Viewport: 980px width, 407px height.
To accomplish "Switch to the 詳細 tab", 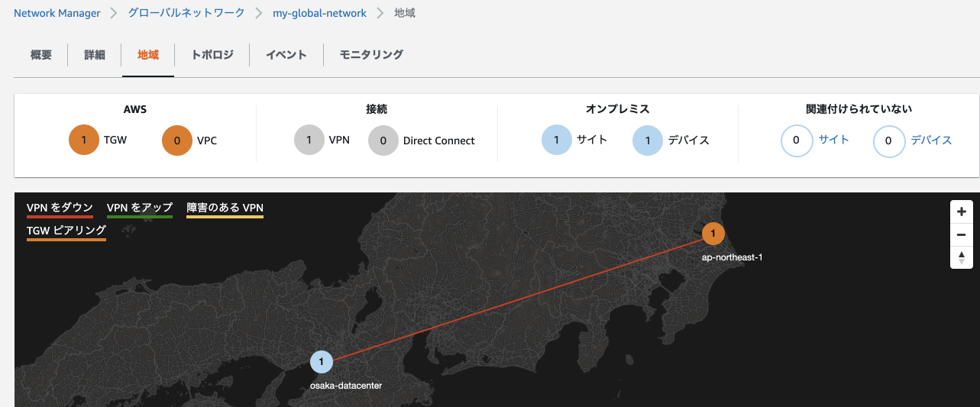I will (x=95, y=55).
